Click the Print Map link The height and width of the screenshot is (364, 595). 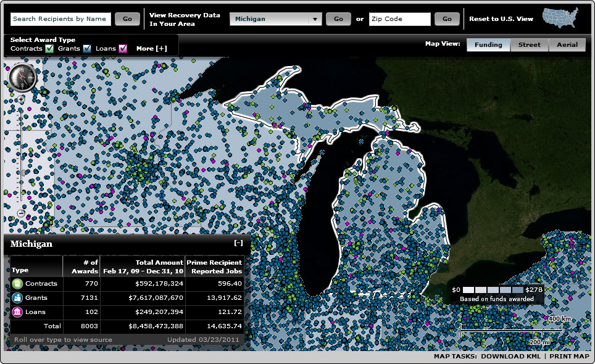pos(569,357)
